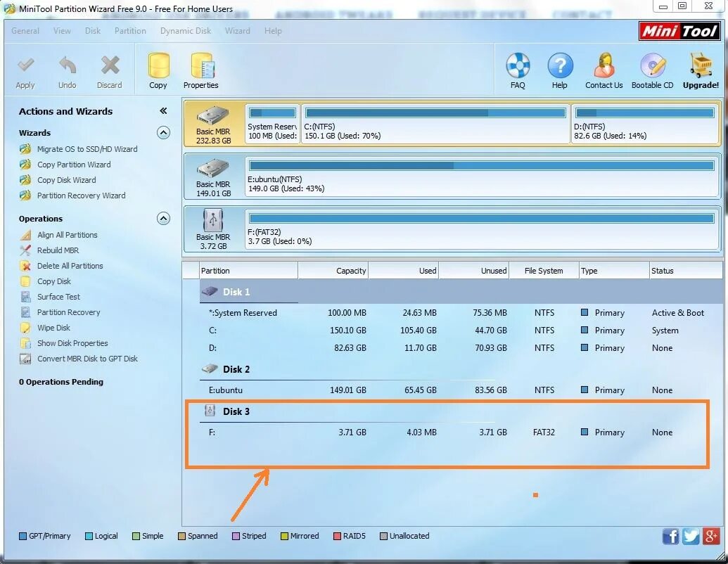The width and height of the screenshot is (728, 564).
Task: Collapse the Operations section
Action: click(163, 218)
